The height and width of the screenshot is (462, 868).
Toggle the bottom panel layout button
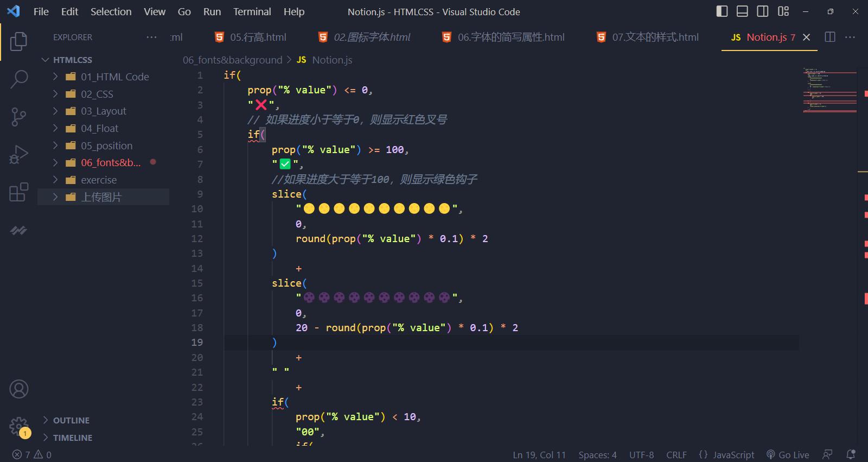click(742, 11)
